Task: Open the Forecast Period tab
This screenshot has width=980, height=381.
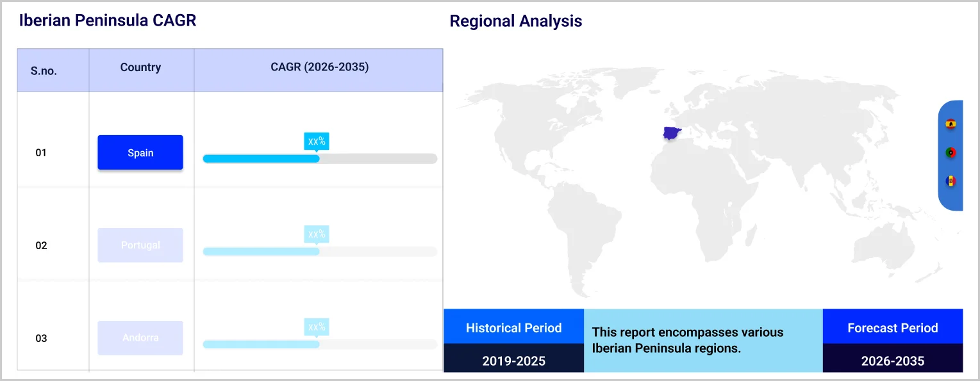Action: pyautogui.click(x=892, y=328)
